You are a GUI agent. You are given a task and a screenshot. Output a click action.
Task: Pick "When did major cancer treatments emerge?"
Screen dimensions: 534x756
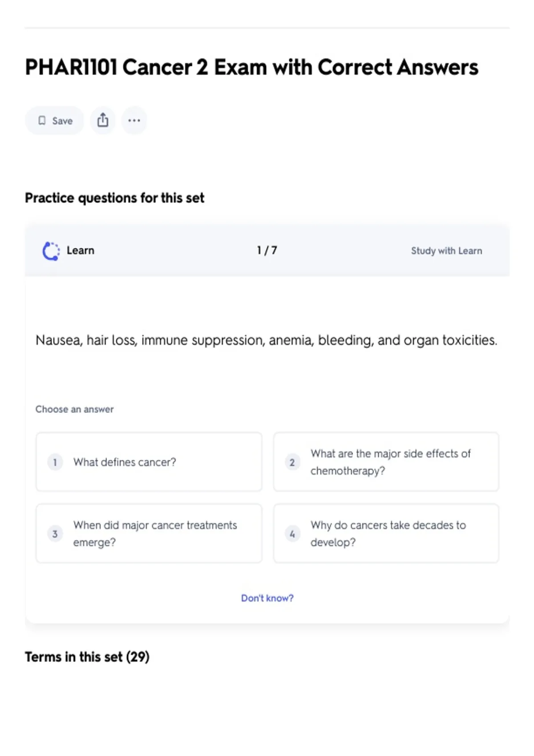(149, 533)
